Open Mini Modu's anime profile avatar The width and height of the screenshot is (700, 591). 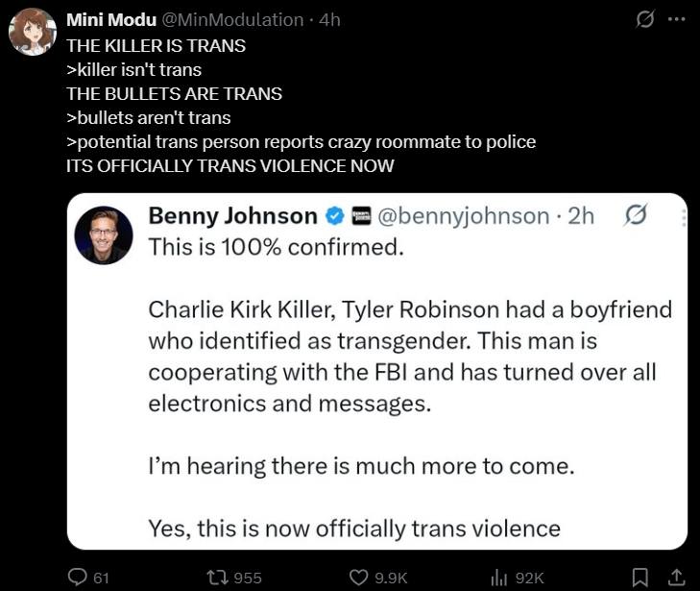click(x=32, y=32)
